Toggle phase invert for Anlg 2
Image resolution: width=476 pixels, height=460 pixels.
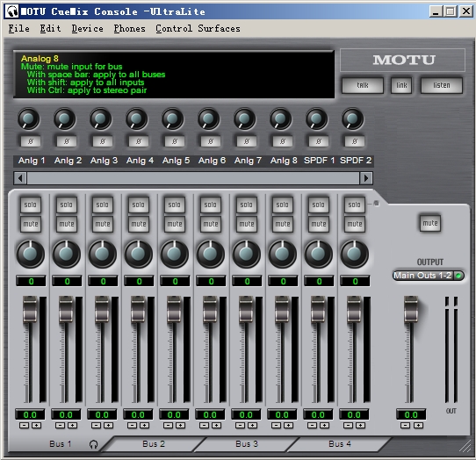pos(67,141)
